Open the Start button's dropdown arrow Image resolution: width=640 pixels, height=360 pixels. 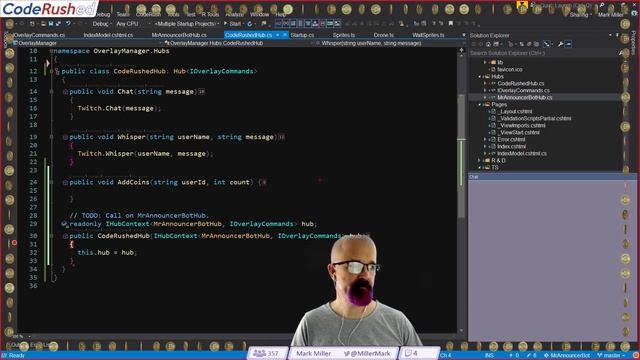click(x=244, y=24)
